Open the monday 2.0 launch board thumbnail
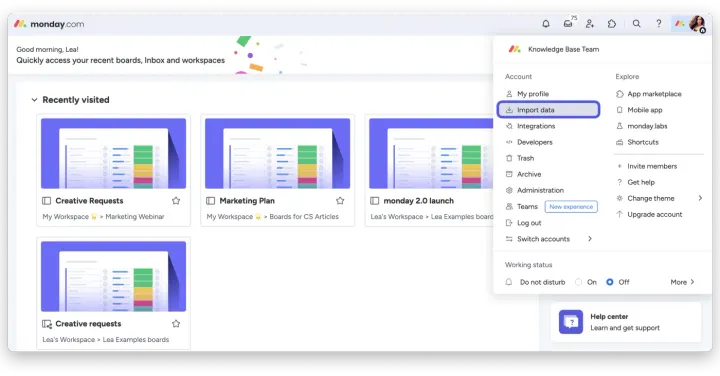 431,153
